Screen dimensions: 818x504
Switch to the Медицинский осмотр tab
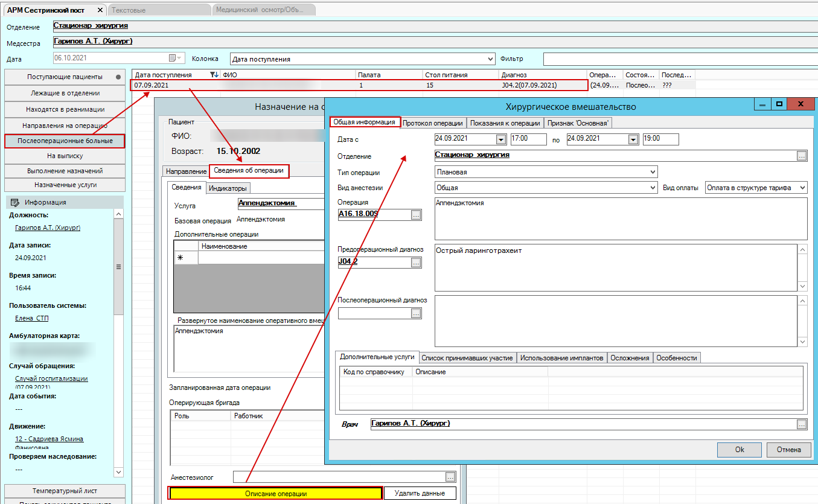[x=264, y=10]
